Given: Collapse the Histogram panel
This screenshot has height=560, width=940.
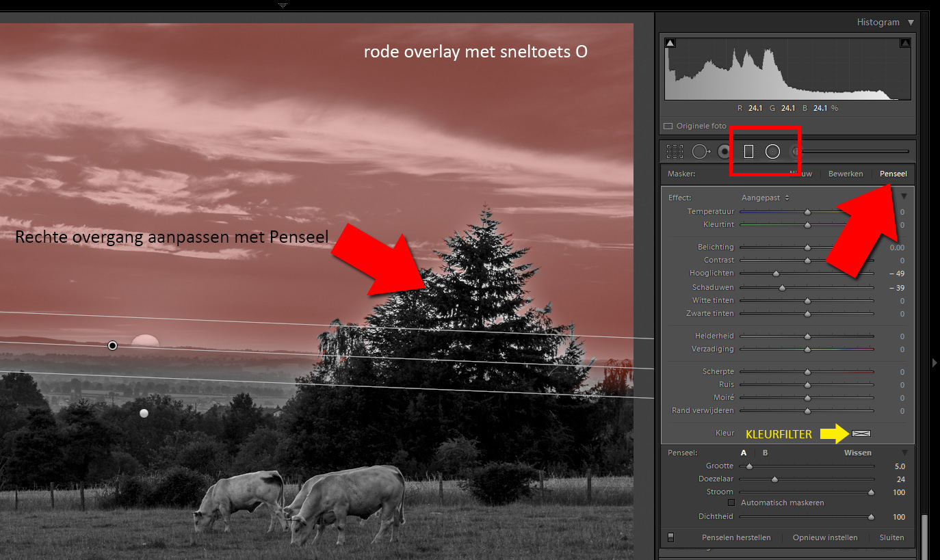Looking at the screenshot, I should (911, 23).
